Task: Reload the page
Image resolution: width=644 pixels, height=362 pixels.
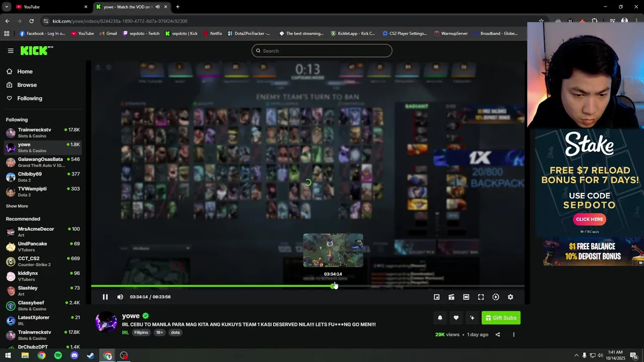Action: point(31,21)
